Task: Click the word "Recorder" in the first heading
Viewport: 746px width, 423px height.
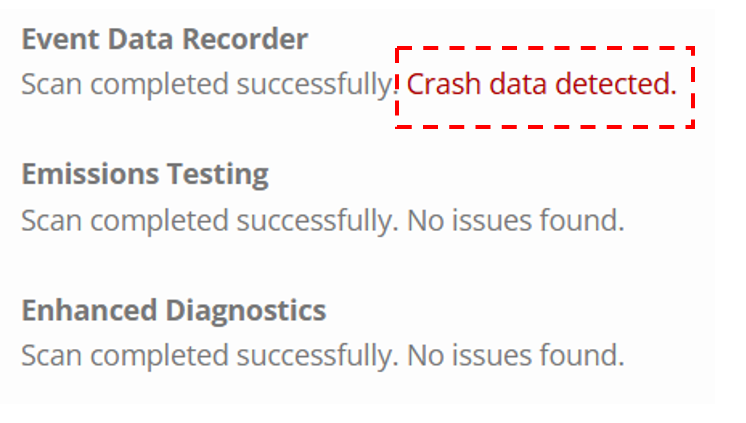Action: [245, 39]
